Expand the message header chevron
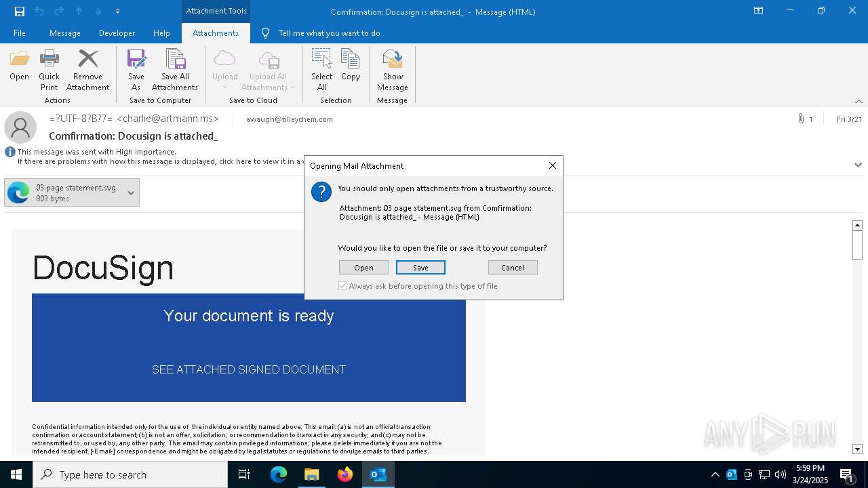The height and width of the screenshot is (488, 868). point(858,165)
